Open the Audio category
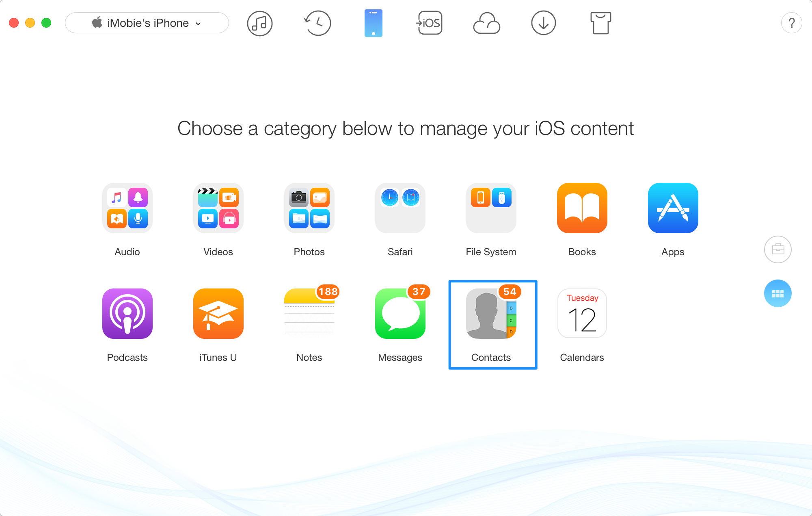Viewport: 812px width, 516px height. tap(127, 208)
